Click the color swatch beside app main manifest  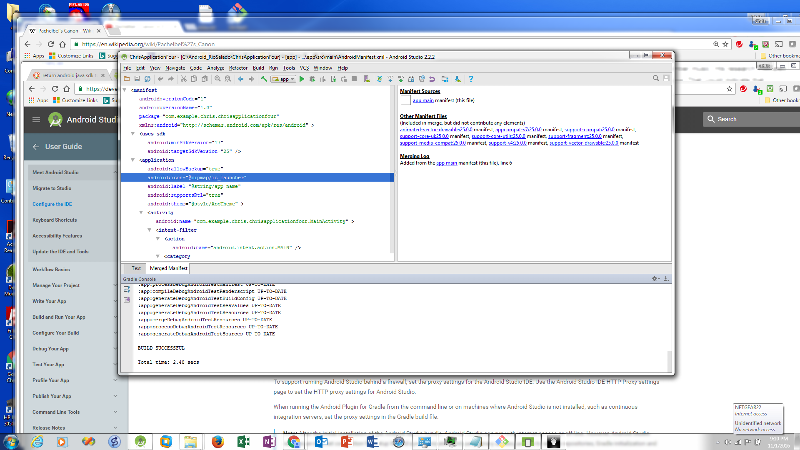click(406, 101)
